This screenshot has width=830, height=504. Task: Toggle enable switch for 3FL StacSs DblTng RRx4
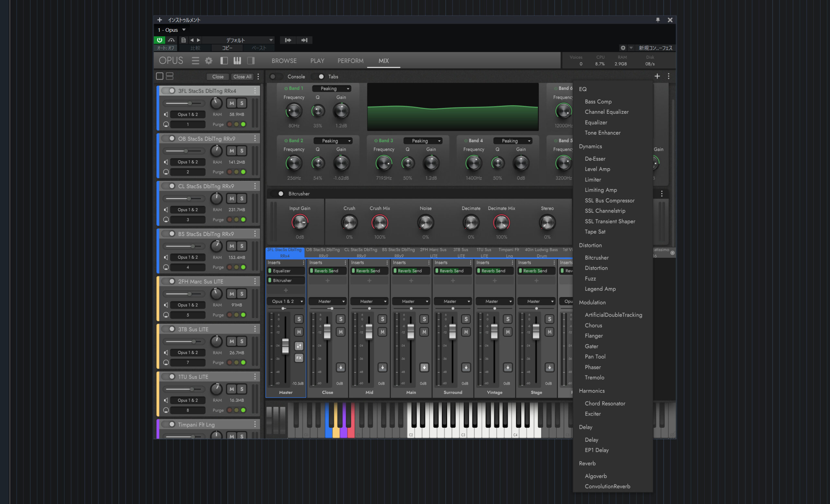[x=169, y=90]
